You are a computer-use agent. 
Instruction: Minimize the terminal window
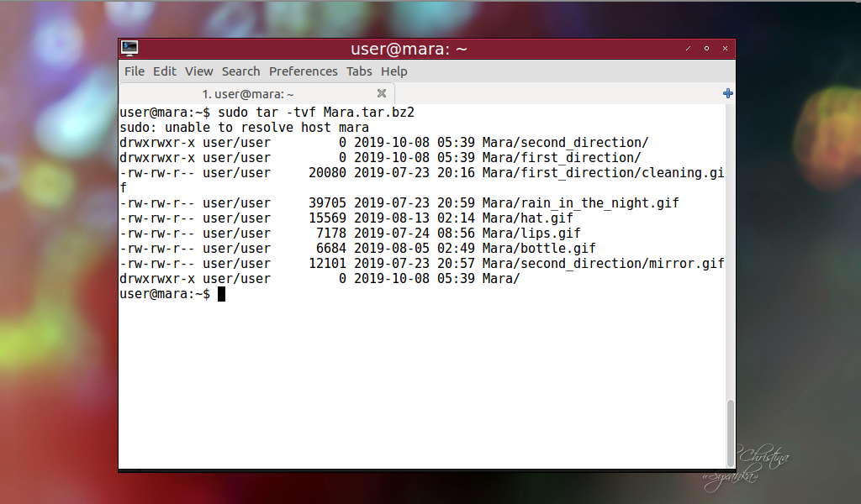pos(688,48)
